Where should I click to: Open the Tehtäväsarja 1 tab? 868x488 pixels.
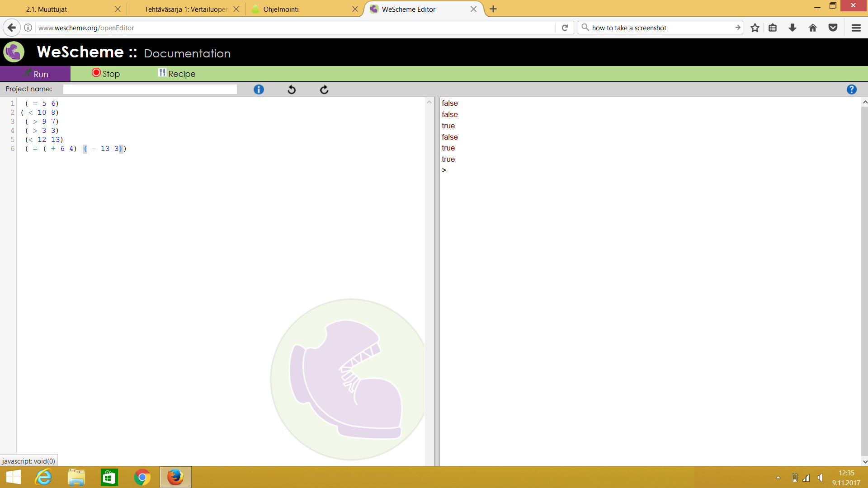(186, 9)
